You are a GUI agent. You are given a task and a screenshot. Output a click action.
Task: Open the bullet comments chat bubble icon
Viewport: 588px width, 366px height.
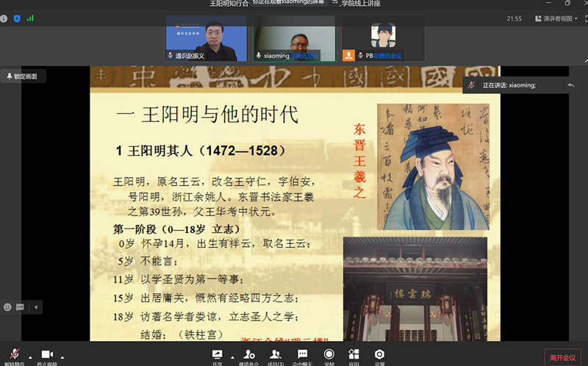[x=21, y=306]
